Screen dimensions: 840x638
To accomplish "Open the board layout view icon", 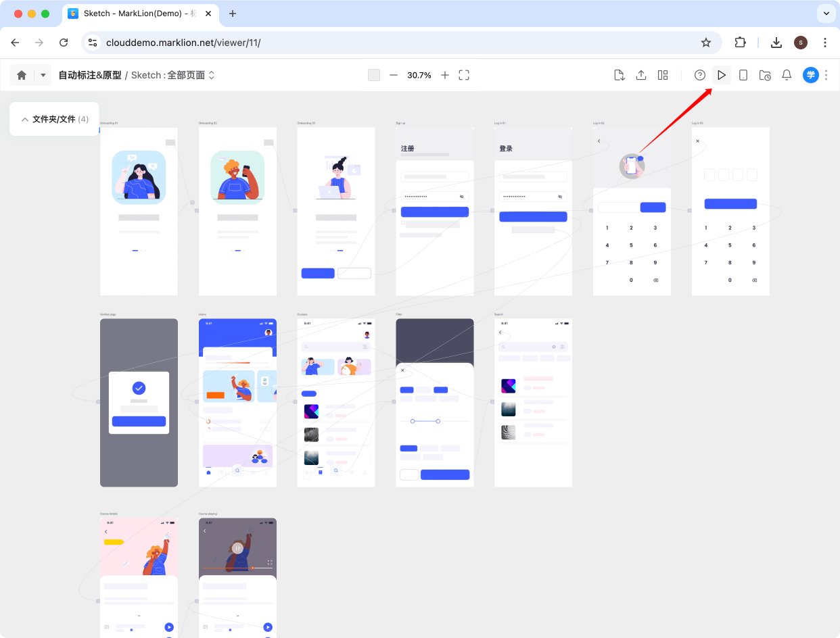I will (x=662, y=75).
